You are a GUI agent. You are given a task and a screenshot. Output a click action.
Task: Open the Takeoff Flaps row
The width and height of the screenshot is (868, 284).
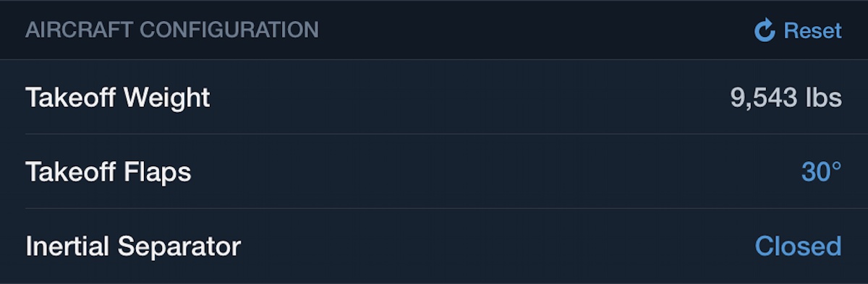(434, 171)
